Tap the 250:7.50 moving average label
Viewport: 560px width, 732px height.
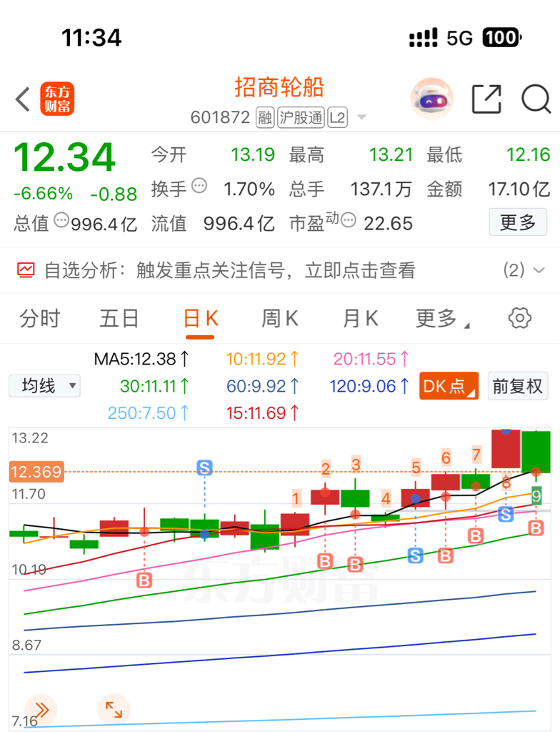click(x=148, y=413)
